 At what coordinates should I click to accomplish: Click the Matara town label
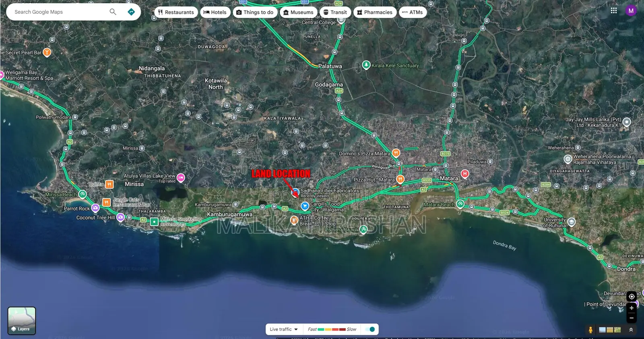point(449,178)
